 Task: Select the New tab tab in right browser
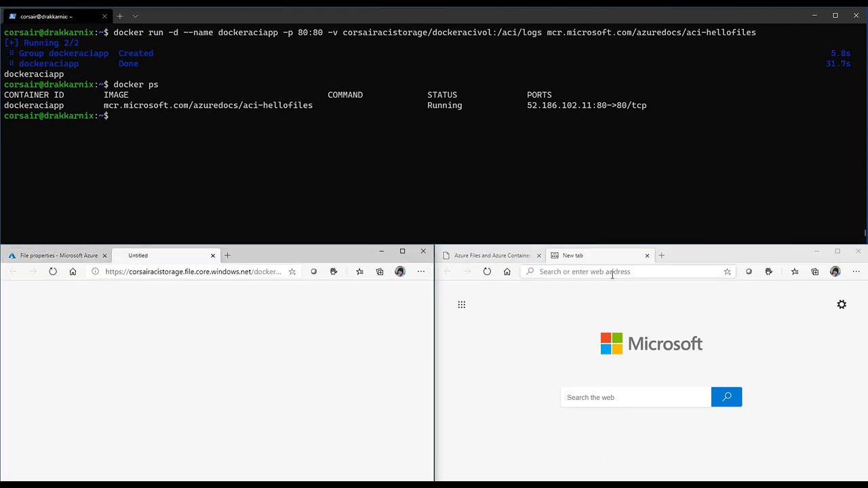point(599,256)
